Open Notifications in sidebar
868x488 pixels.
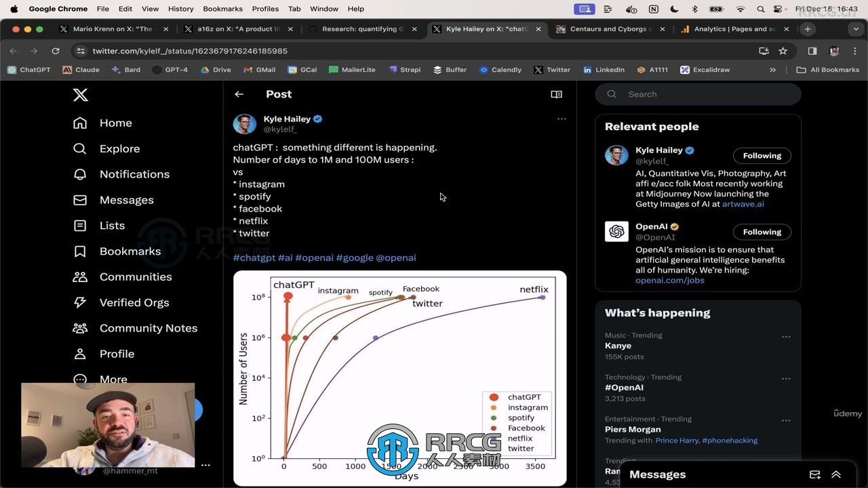pos(121,174)
